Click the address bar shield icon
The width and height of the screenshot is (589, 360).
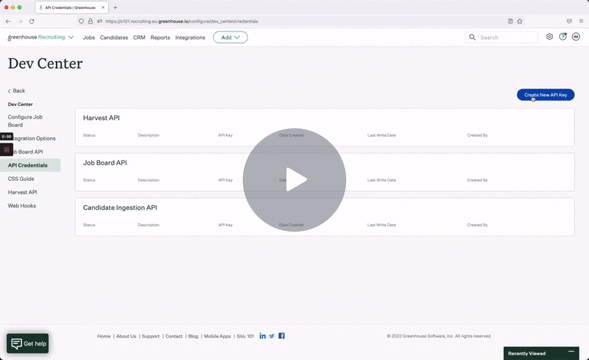pos(81,21)
